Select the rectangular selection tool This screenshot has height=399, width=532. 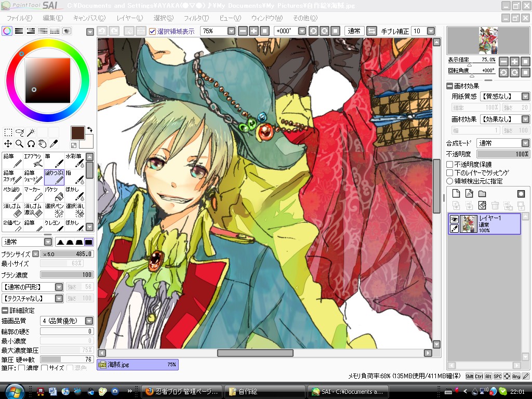tap(8, 132)
